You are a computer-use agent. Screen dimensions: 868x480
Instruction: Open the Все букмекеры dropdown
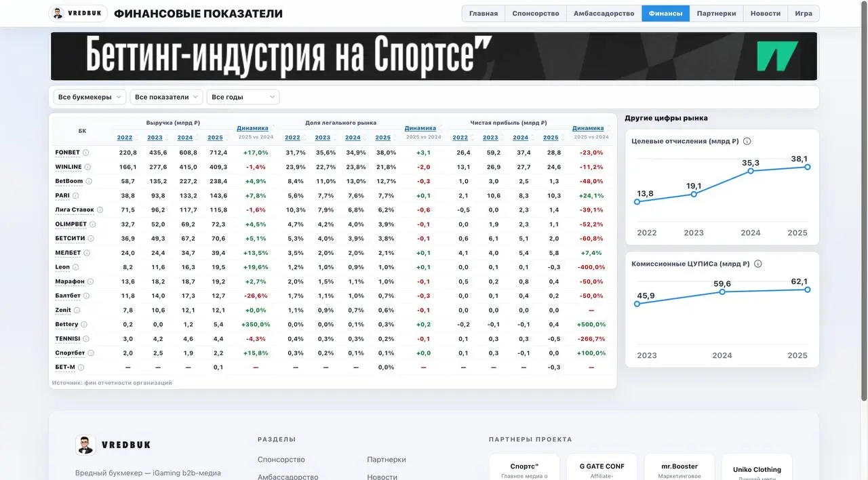[90, 97]
